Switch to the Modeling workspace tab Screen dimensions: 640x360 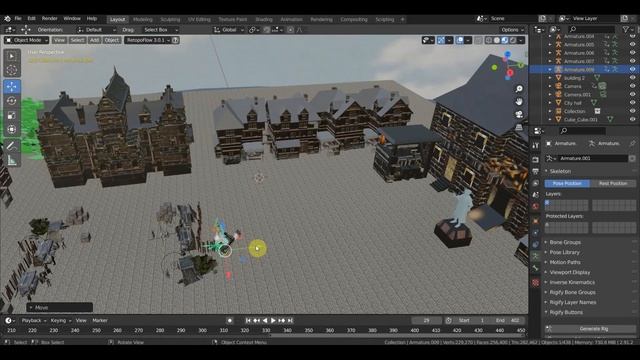(x=142, y=19)
